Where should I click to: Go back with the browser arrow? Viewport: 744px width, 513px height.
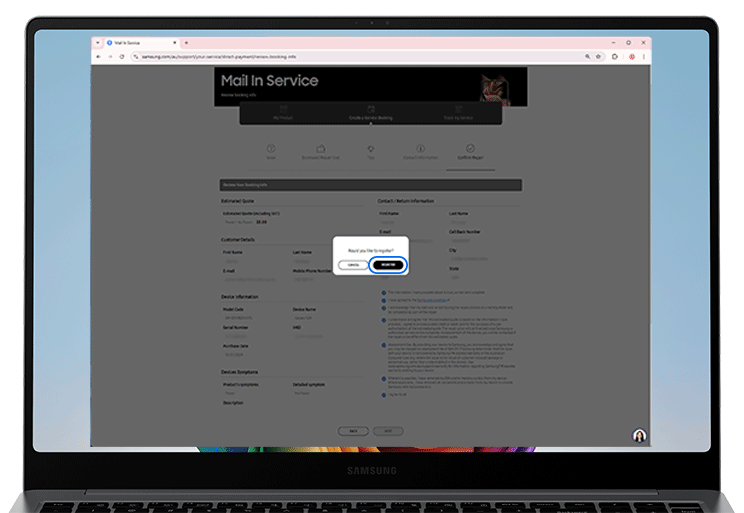(x=99, y=56)
